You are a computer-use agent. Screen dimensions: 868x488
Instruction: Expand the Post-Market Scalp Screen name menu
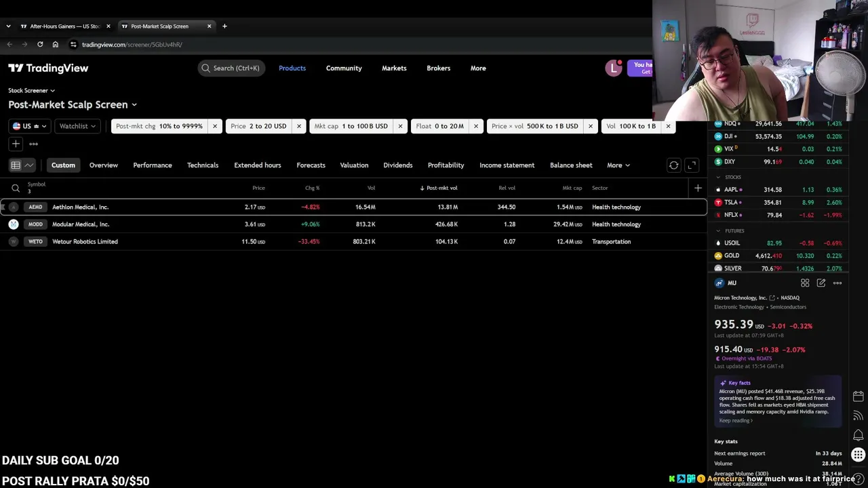pyautogui.click(x=73, y=105)
